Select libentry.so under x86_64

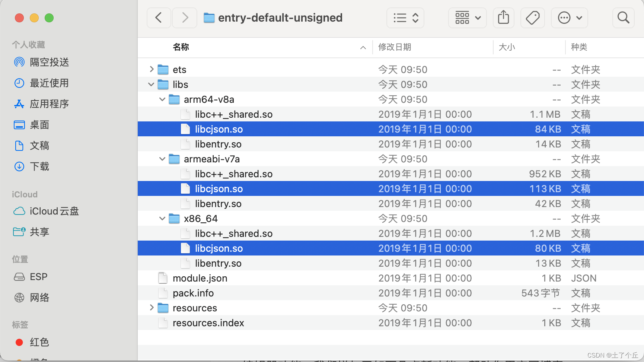pyautogui.click(x=391, y=263)
